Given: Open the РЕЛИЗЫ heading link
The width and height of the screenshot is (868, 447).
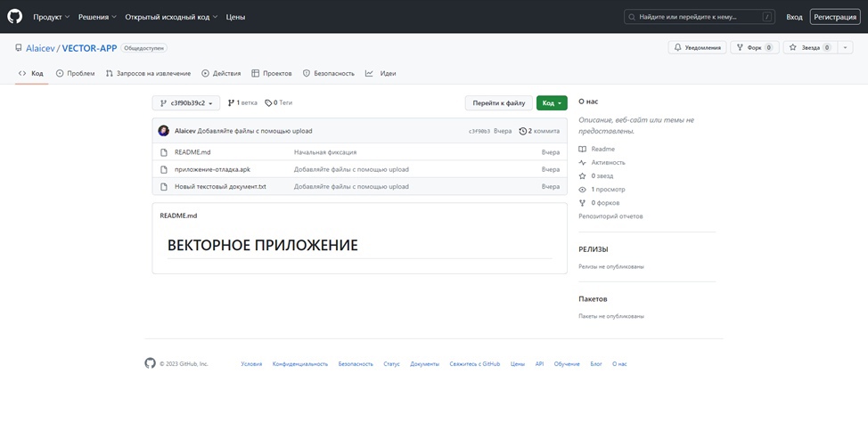Looking at the screenshot, I should 594,249.
